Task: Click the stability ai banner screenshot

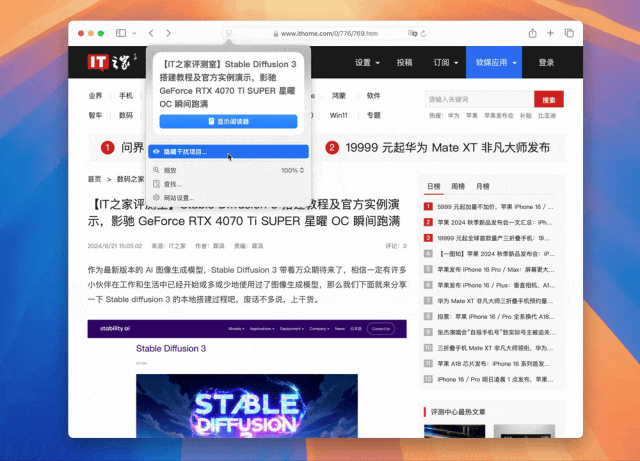Action: pyautogui.click(x=247, y=329)
